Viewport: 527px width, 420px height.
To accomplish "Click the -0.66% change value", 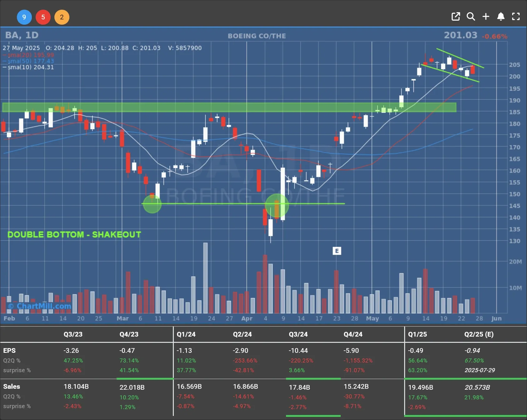I will click(x=494, y=37).
